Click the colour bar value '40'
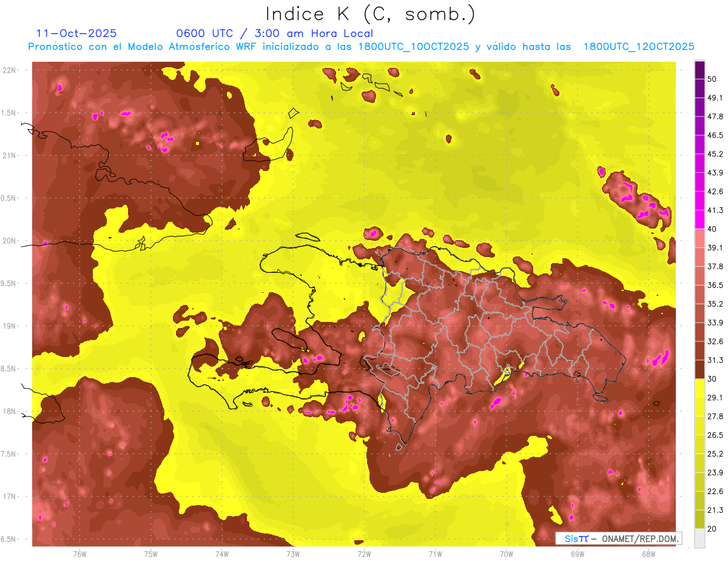The image size is (728, 562). [712, 229]
